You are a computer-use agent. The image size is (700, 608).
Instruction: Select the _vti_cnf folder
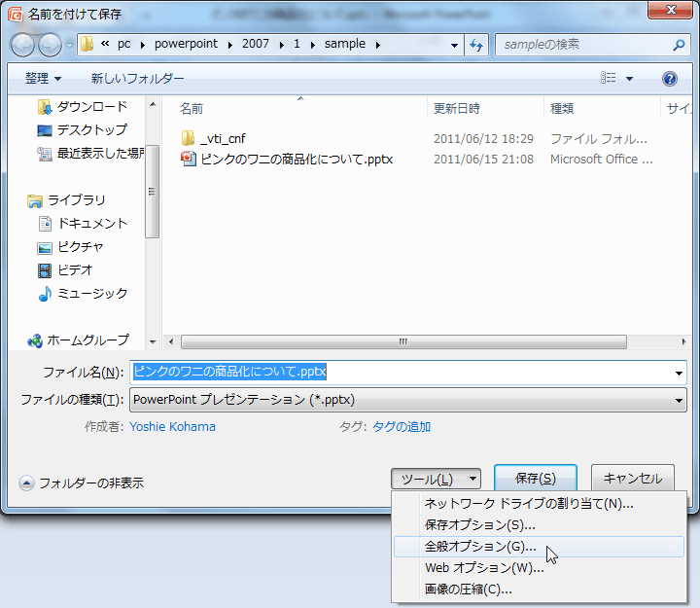coord(224,138)
